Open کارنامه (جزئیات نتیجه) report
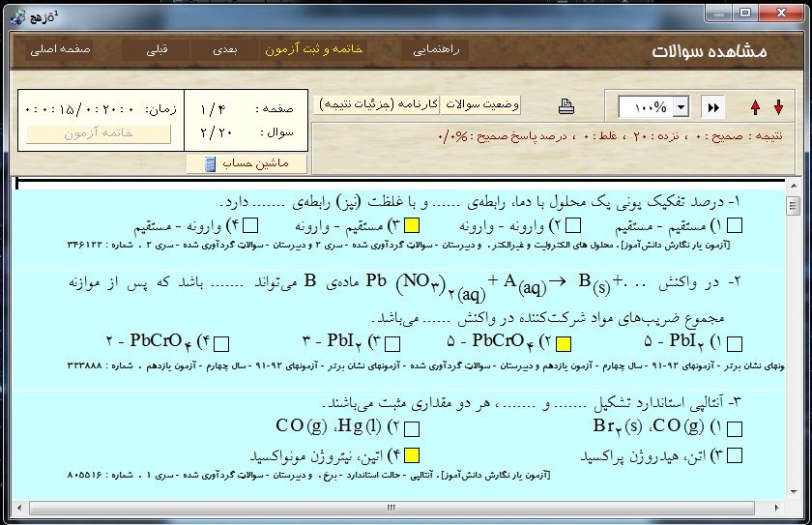812x525 pixels. (x=378, y=104)
